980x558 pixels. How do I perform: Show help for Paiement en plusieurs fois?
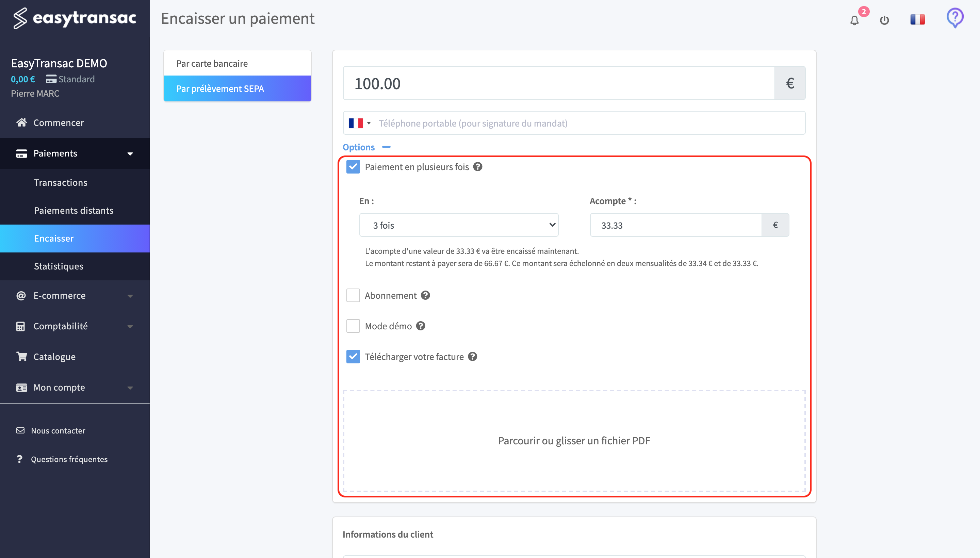tap(477, 167)
